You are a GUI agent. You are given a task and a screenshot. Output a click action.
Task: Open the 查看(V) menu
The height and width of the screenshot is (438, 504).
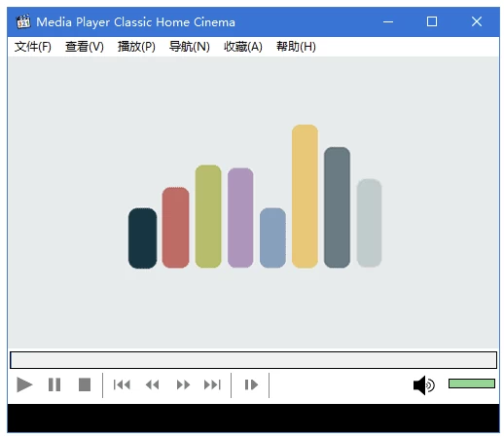(85, 47)
